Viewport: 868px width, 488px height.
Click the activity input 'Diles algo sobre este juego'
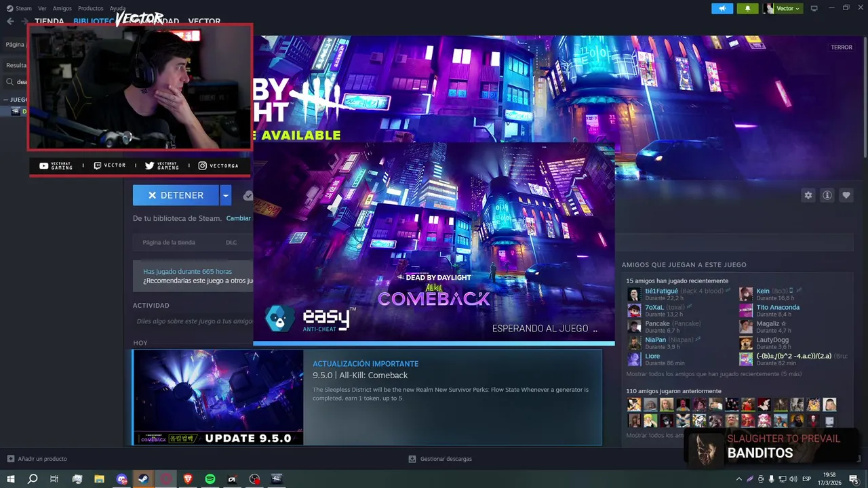pos(193,321)
